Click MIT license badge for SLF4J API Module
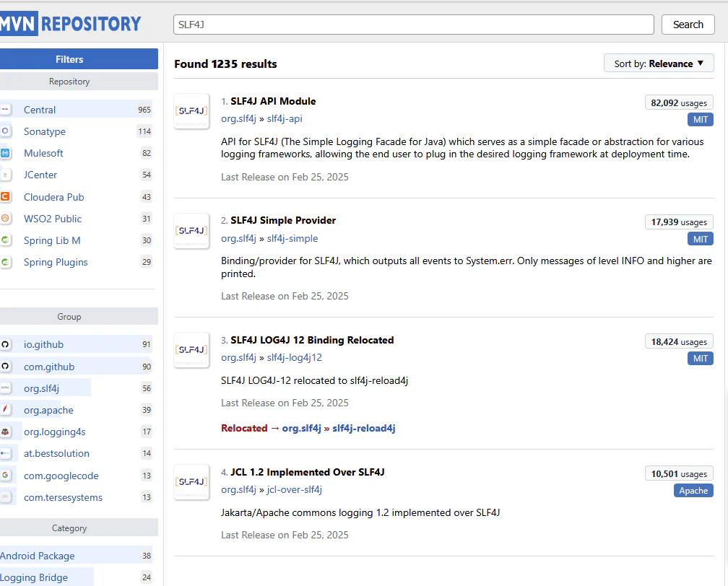The image size is (728, 586). click(x=700, y=120)
